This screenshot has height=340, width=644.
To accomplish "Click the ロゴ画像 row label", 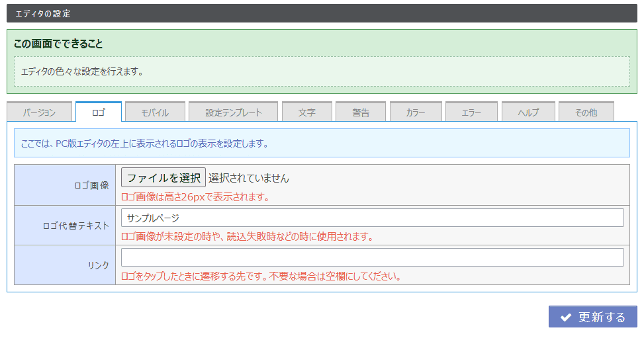I will pos(91,185).
